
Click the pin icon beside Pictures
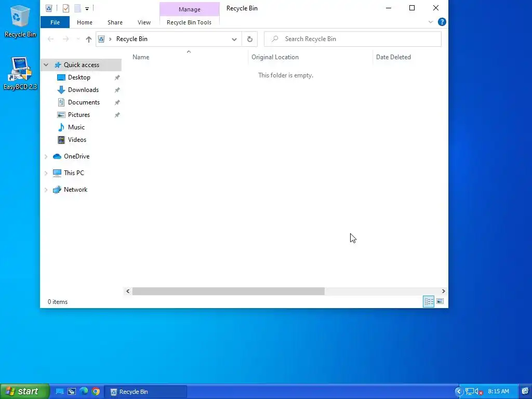tap(117, 115)
